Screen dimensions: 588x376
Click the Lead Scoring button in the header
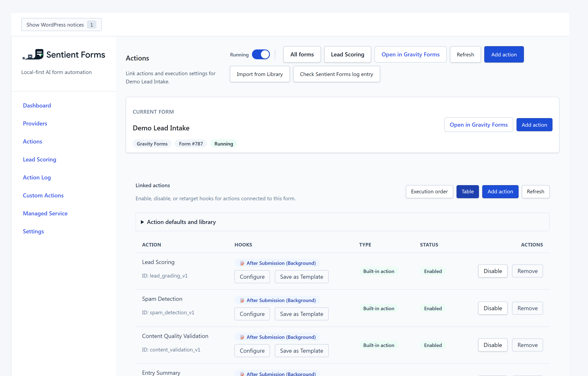[347, 54]
